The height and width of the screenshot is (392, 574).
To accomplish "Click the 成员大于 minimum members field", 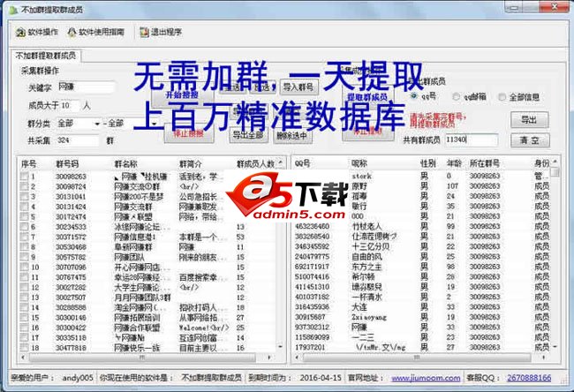I will point(70,106).
